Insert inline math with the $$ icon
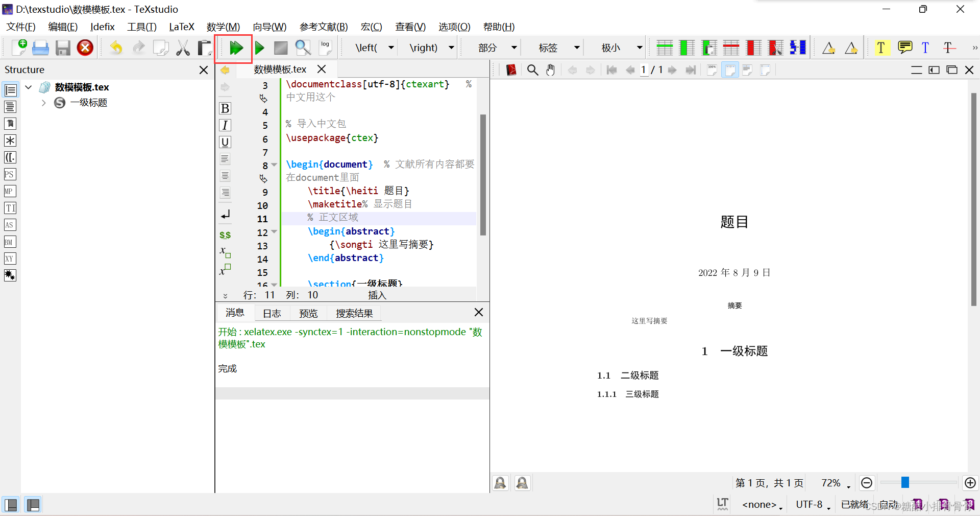This screenshot has height=516, width=980. tap(225, 235)
